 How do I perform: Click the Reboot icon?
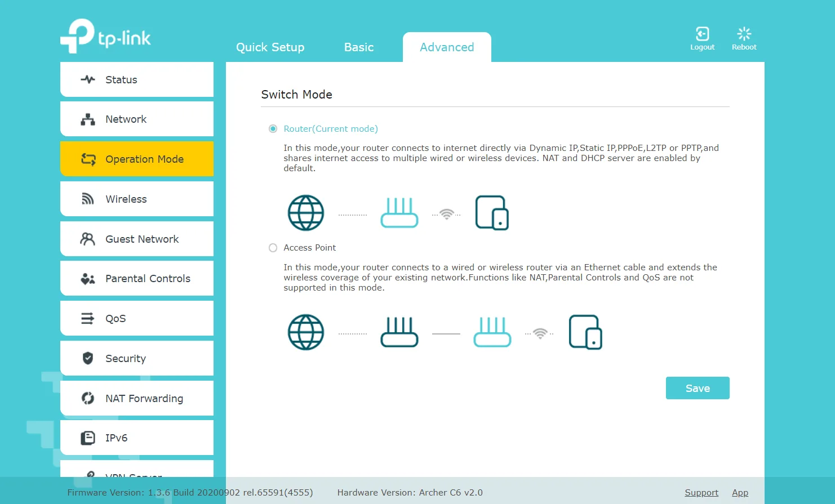coord(744,34)
